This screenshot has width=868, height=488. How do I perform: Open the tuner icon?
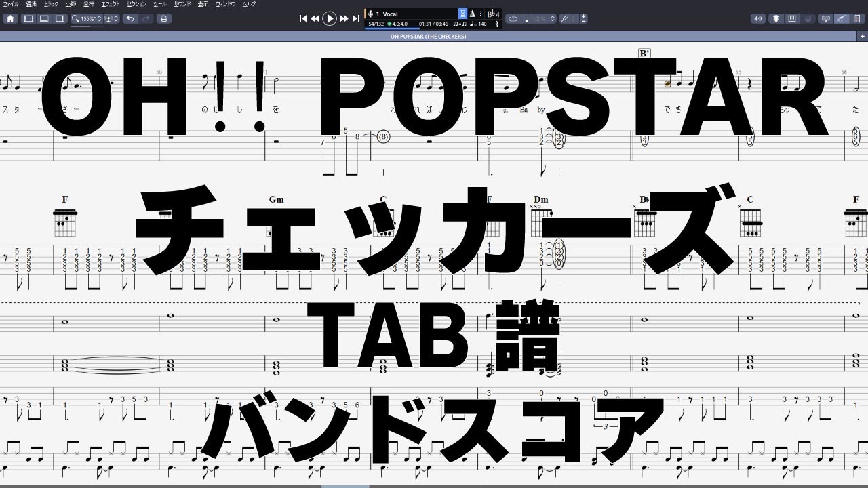coord(827,18)
